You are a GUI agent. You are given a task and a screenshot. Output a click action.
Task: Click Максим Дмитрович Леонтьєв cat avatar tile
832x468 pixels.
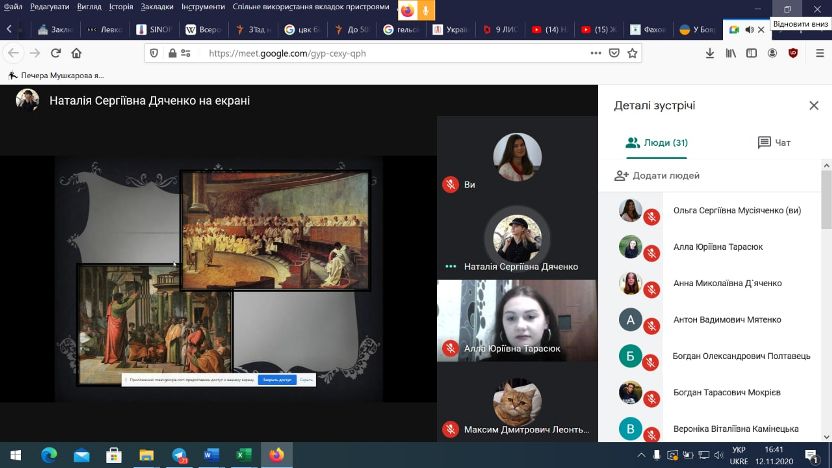(517, 402)
